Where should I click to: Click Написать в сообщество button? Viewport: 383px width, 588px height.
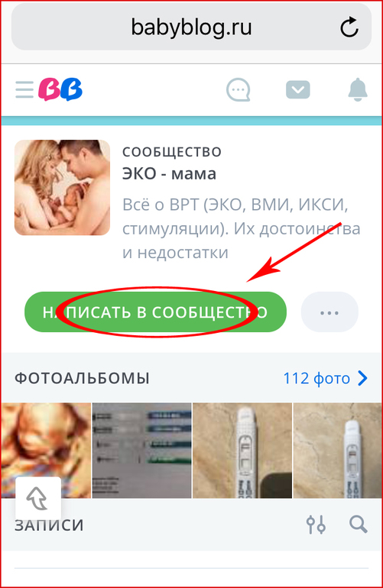(x=155, y=312)
